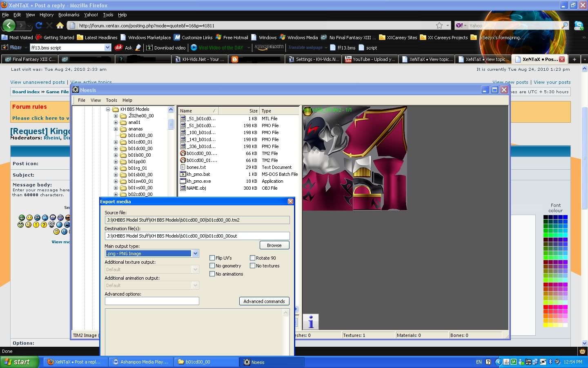Viewport: 588px width, 368px height.
Task: Open the Noesis Help menu
Action: click(x=127, y=100)
